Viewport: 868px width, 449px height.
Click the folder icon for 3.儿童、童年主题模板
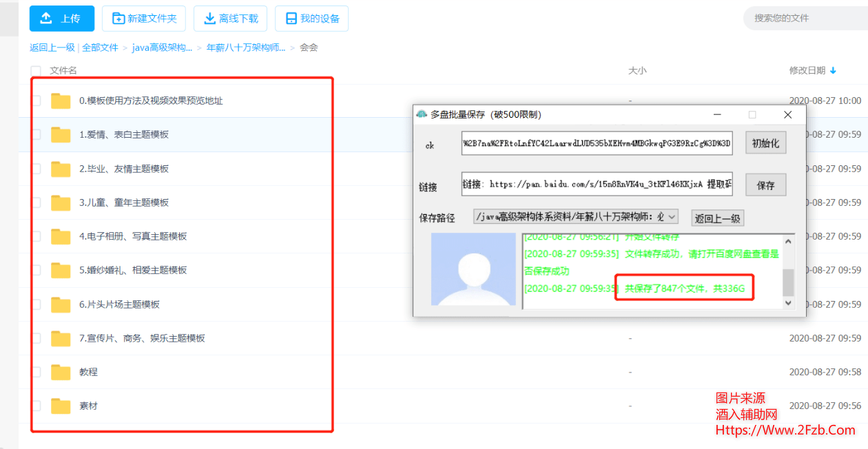pyautogui.click(x=61, y=203)
